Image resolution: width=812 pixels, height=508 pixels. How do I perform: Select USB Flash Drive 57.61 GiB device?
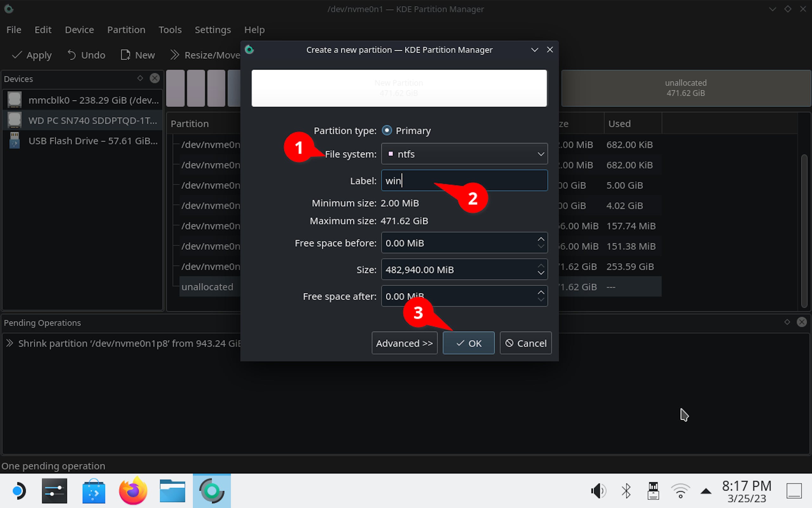(82, 140)
